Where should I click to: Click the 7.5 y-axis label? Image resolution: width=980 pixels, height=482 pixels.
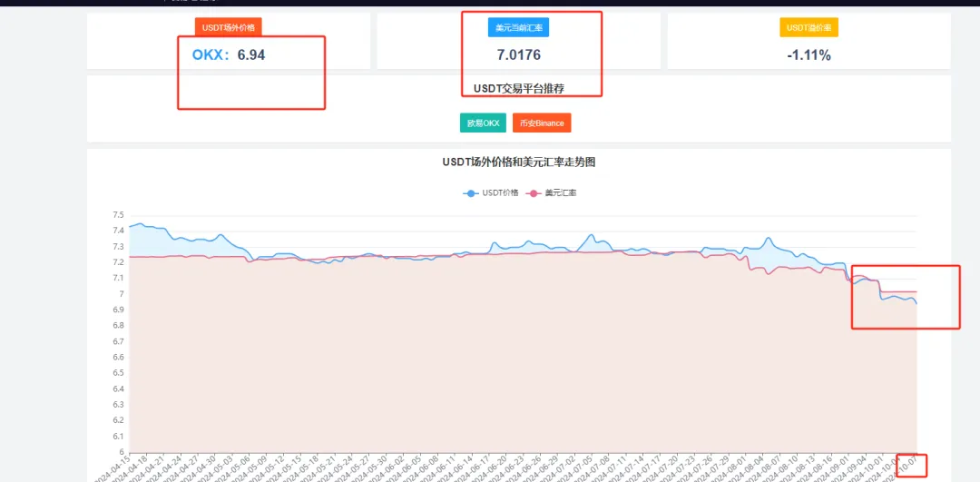pyautogui.click(x=119, y=215)
